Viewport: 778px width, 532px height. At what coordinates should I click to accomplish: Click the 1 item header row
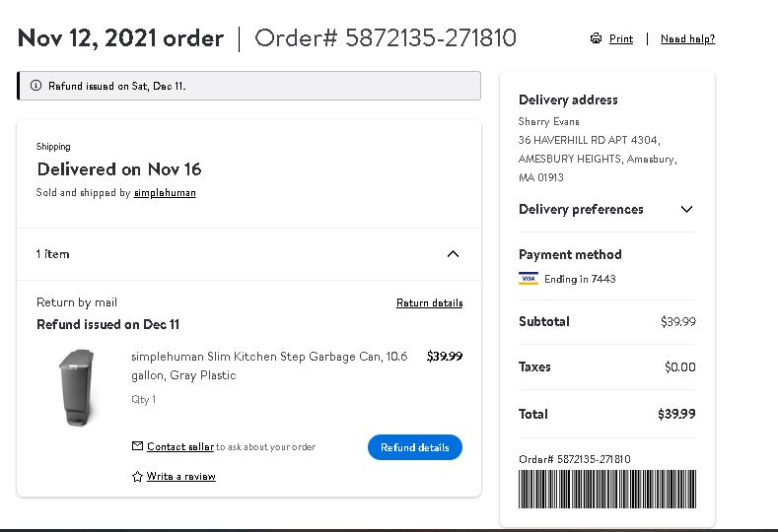248,254
